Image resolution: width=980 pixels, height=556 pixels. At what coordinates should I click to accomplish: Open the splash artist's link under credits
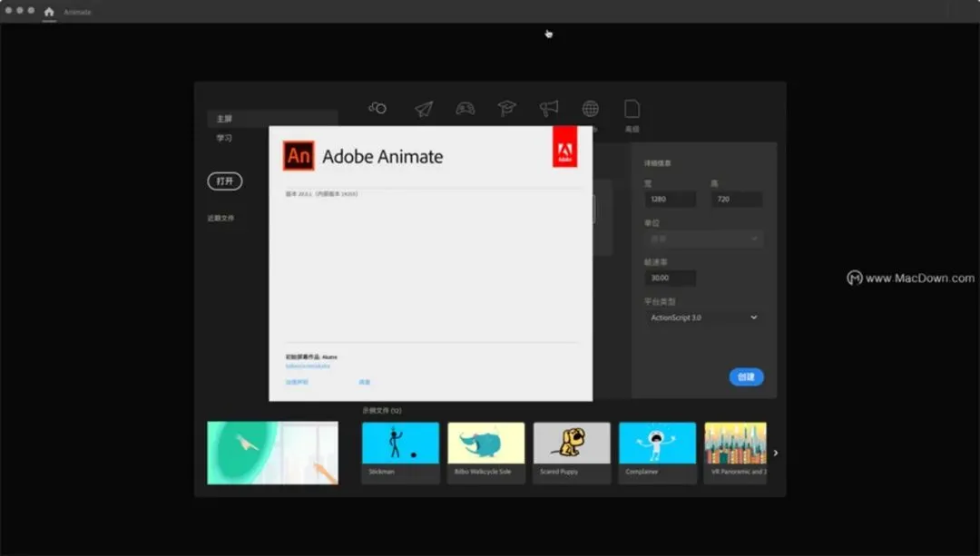pyautogui.click(x=308, y=366)
